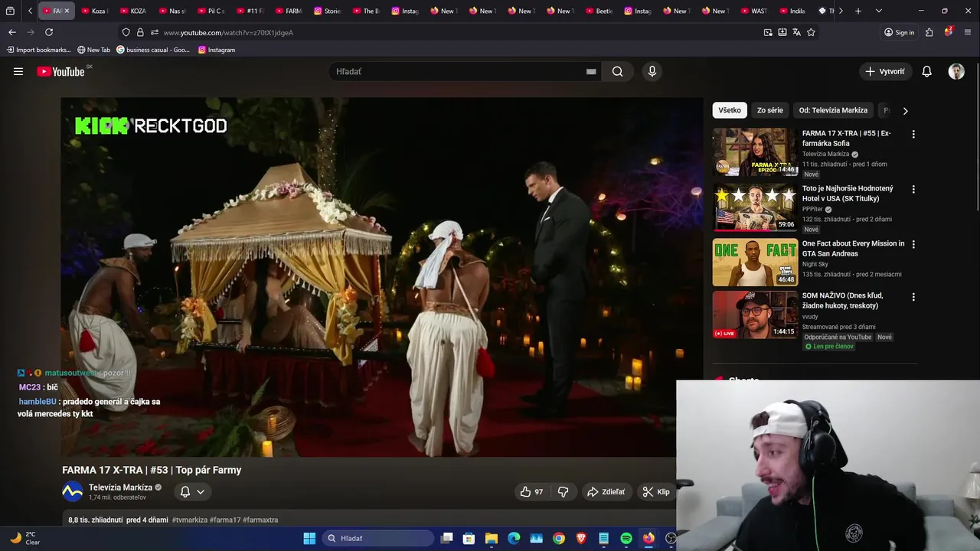Open the Instagram bookmark in bookmarks bar
980x551 pixels.
pos(216,50)
